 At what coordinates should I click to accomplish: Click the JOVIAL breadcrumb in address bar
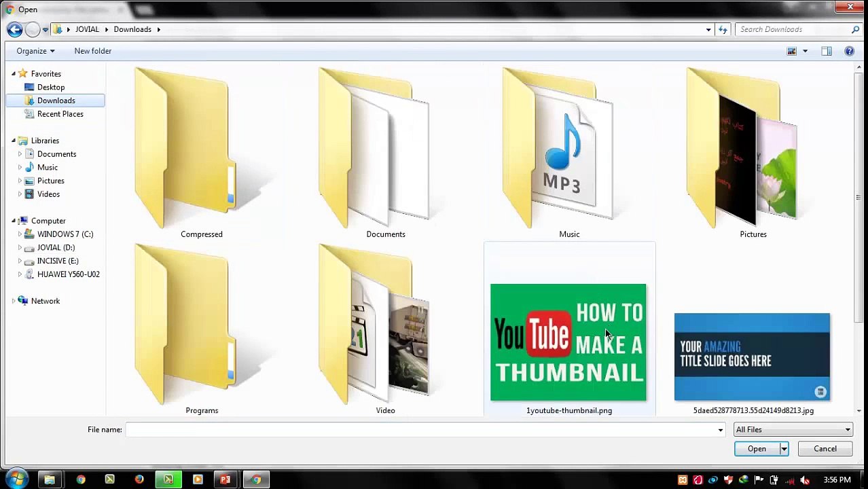pos(87,29)
